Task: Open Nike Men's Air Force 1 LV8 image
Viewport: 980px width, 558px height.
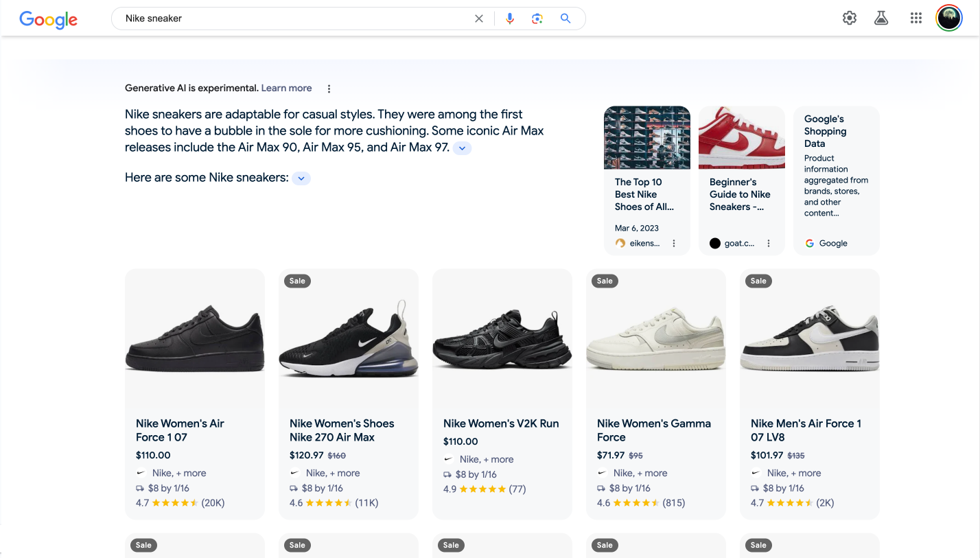Action: point(810,339)
